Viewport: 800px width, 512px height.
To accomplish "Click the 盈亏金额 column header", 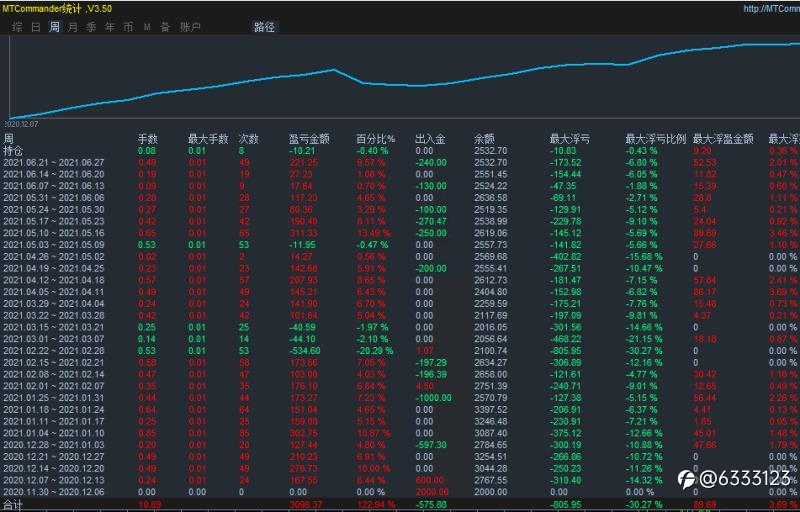I will (x=309, y=139).
